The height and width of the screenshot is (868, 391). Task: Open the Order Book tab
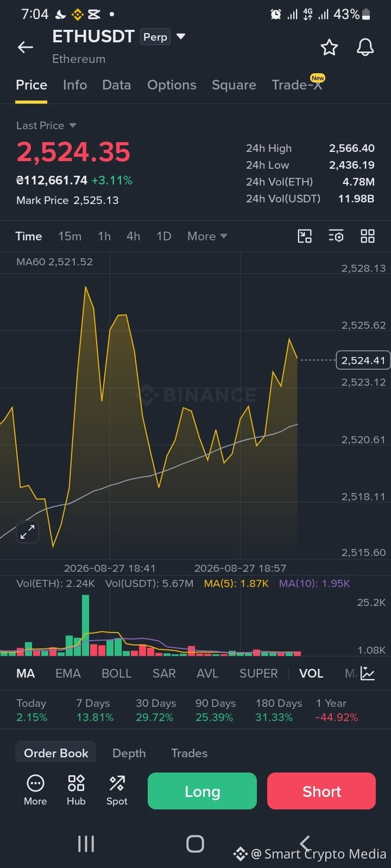click(56, 753)
